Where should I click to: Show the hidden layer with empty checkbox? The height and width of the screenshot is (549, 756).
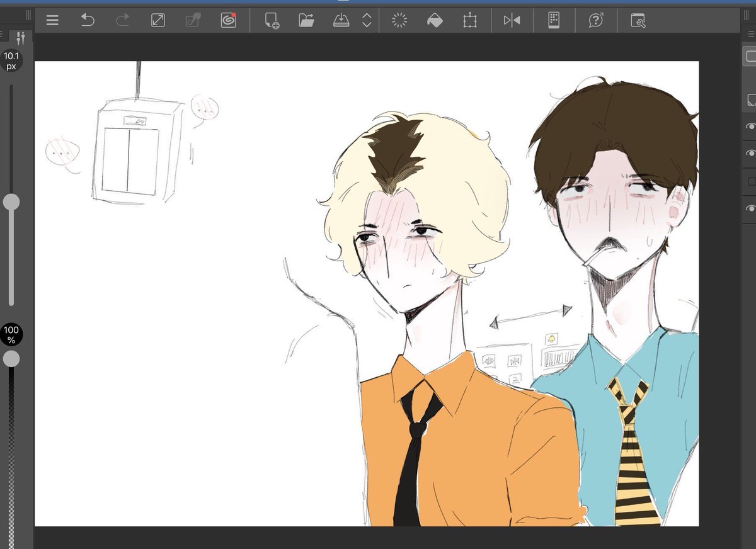751,181
